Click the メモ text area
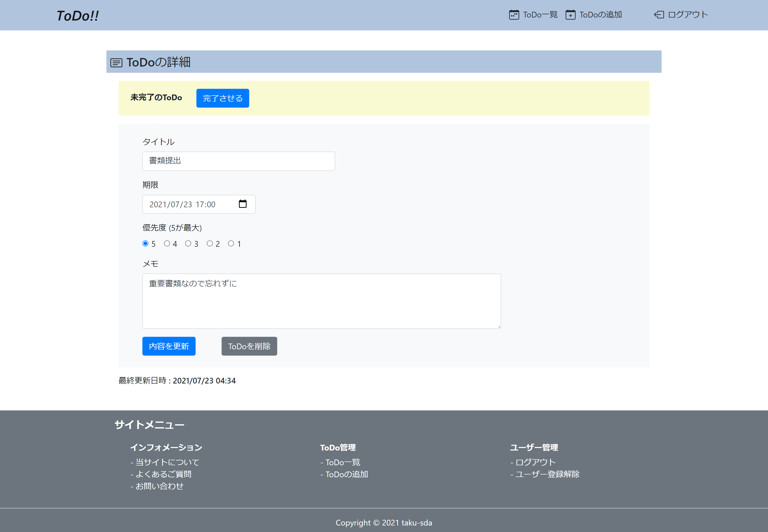This screenshot has width=768, height=532. [x=321, y=301]
